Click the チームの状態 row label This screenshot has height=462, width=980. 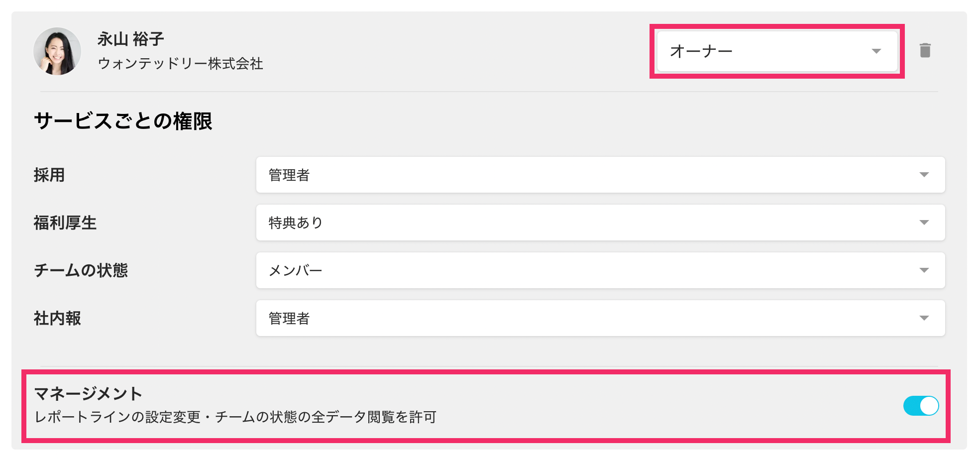81,270
